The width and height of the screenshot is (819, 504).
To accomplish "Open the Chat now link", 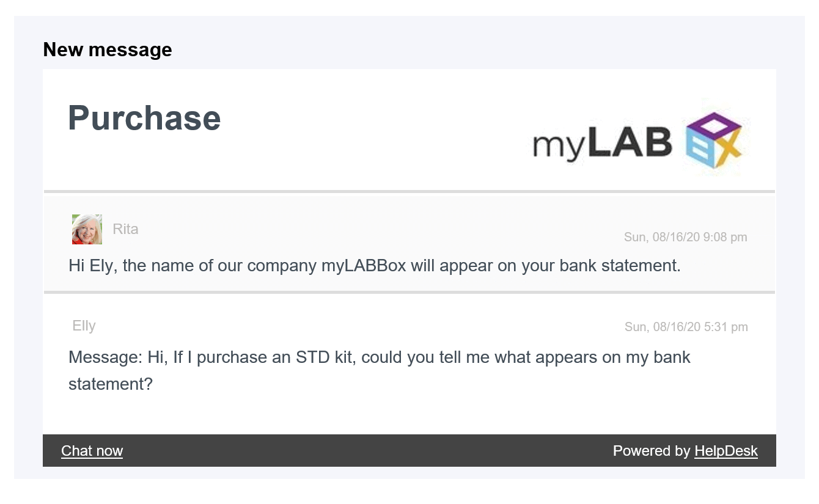I will coord(92,451).
